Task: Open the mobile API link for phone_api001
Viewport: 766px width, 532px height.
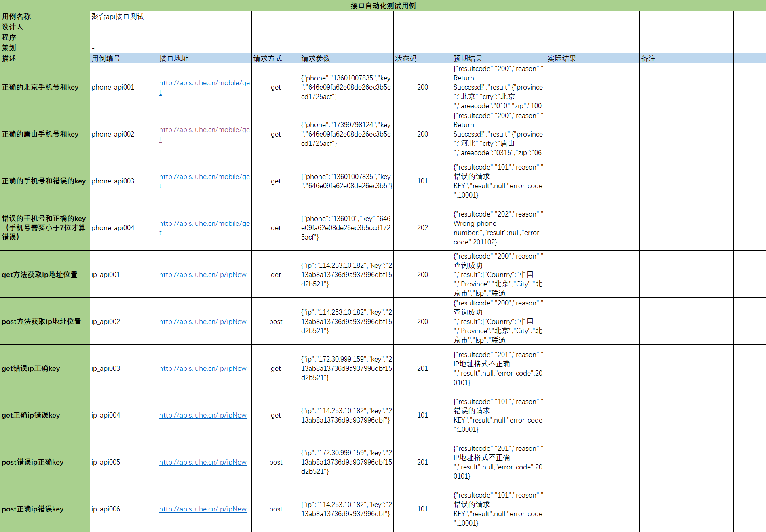Action: [x=204, y=83]
